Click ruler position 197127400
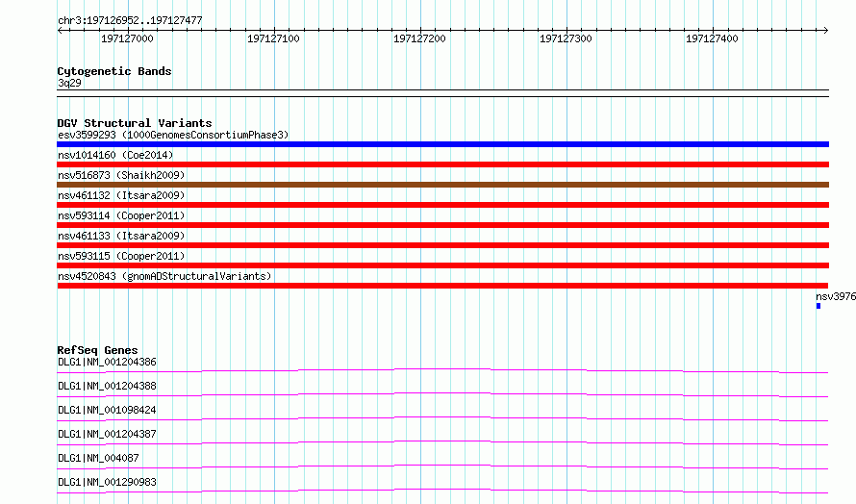The image size is (856, 504). point(712,38)
